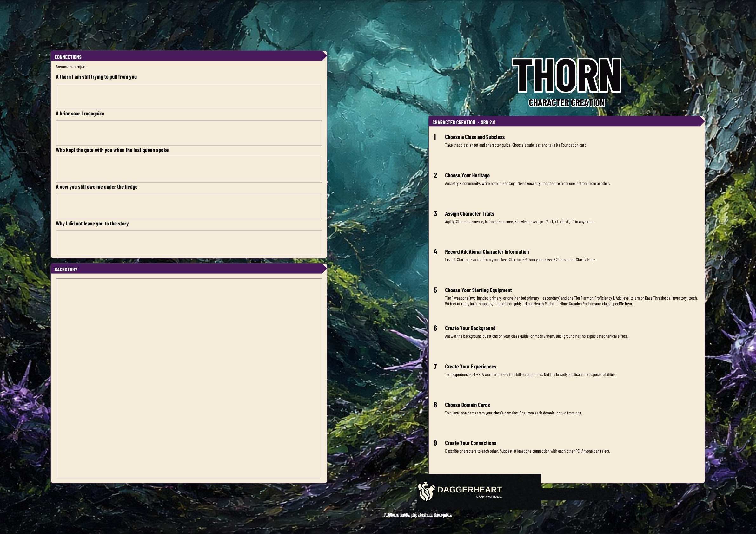Click 'Two level-one cards from your class's domains'

click(513, 413)
